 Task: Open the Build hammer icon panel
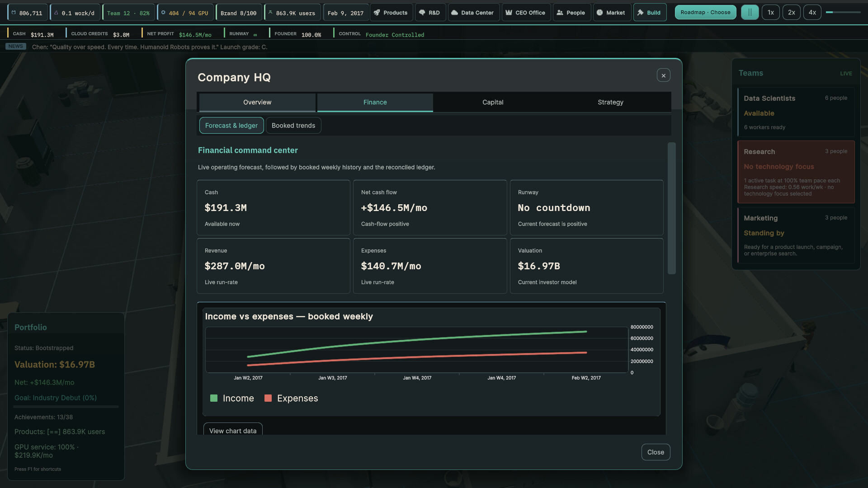650,13
